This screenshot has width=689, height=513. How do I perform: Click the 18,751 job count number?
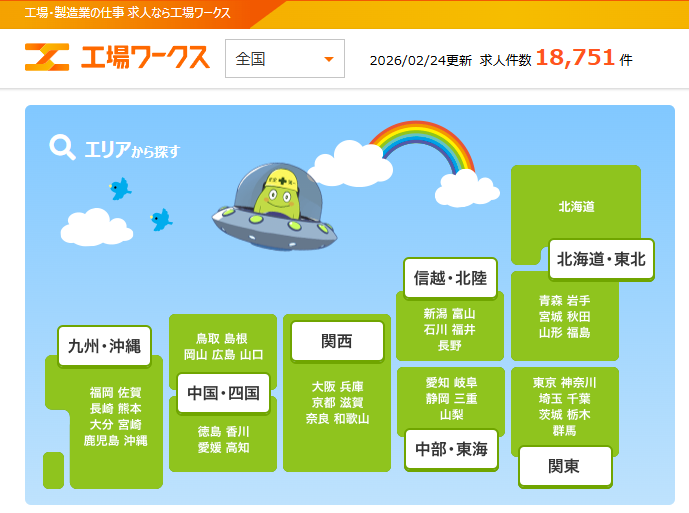coord(575,58)
